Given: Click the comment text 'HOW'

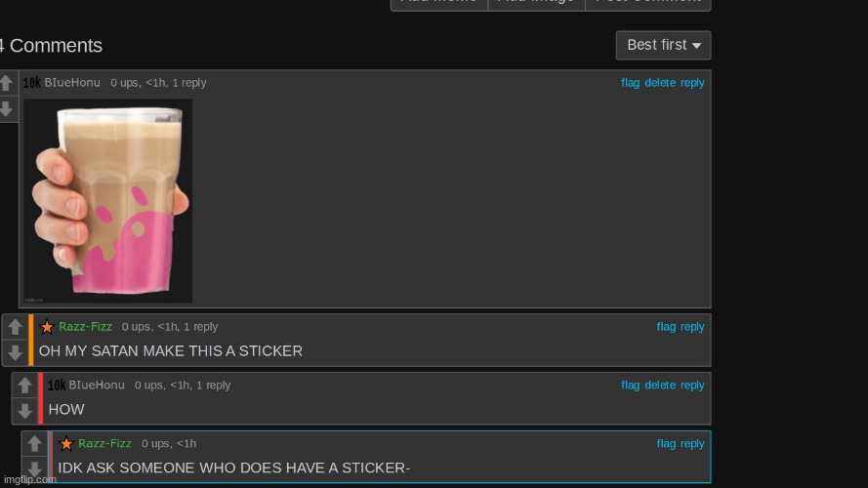Looking at the screenshot, I should 66,410.
